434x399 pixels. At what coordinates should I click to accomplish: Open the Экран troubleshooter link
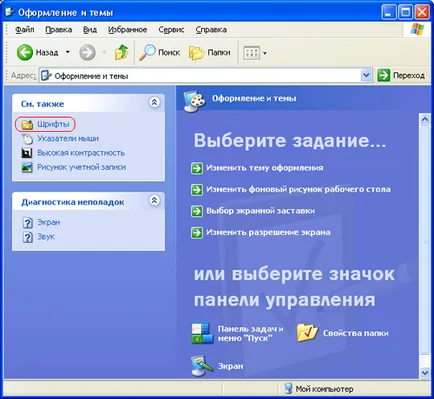click(x=49, y=222)
